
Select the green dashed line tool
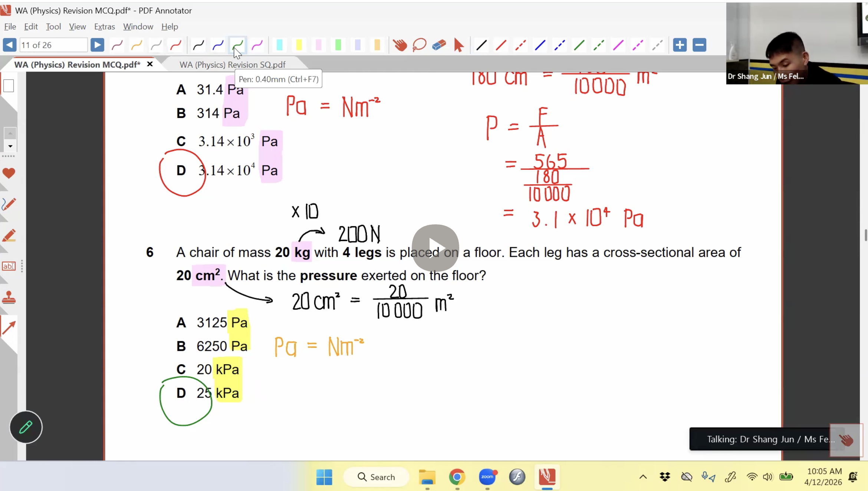[598, 45]
